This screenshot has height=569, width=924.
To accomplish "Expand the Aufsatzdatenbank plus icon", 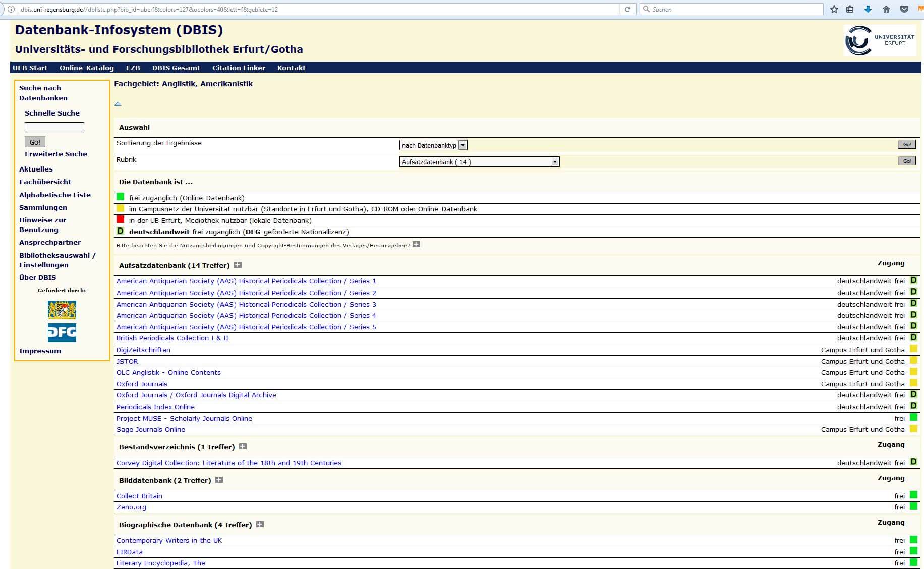I will point(238,265).
